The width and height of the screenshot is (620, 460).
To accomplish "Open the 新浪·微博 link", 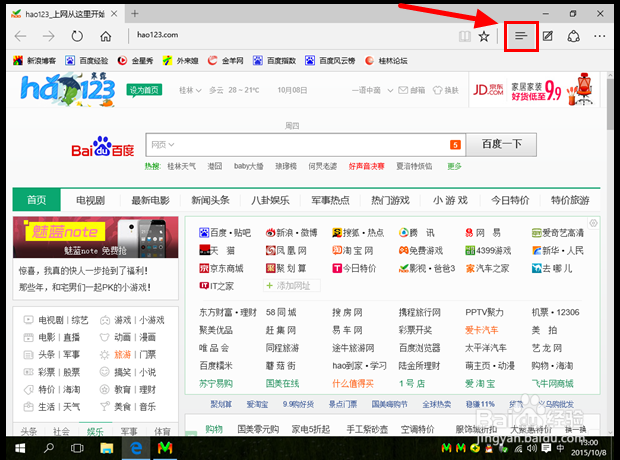I will point(291,233).
